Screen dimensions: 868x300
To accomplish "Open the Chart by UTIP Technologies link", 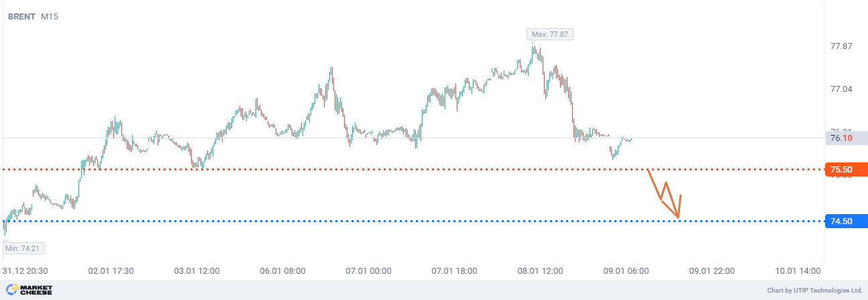I will (814, 291).
